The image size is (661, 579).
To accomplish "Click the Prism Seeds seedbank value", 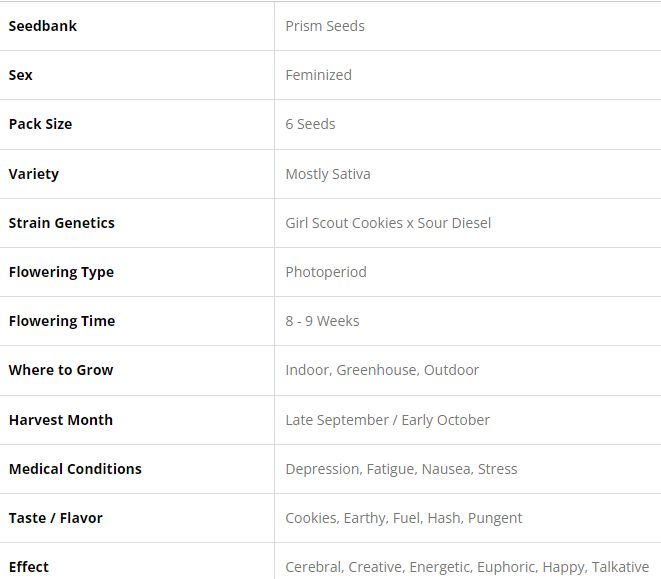I will pos(325,26).
